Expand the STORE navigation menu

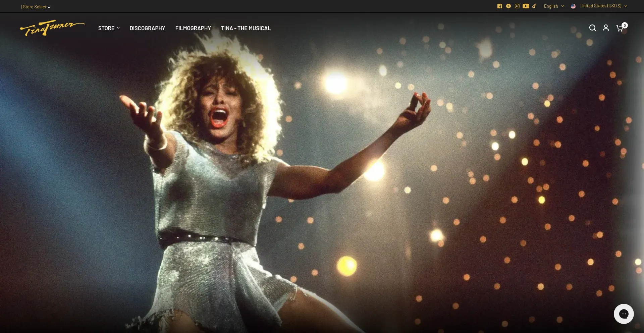click(109, 28)
